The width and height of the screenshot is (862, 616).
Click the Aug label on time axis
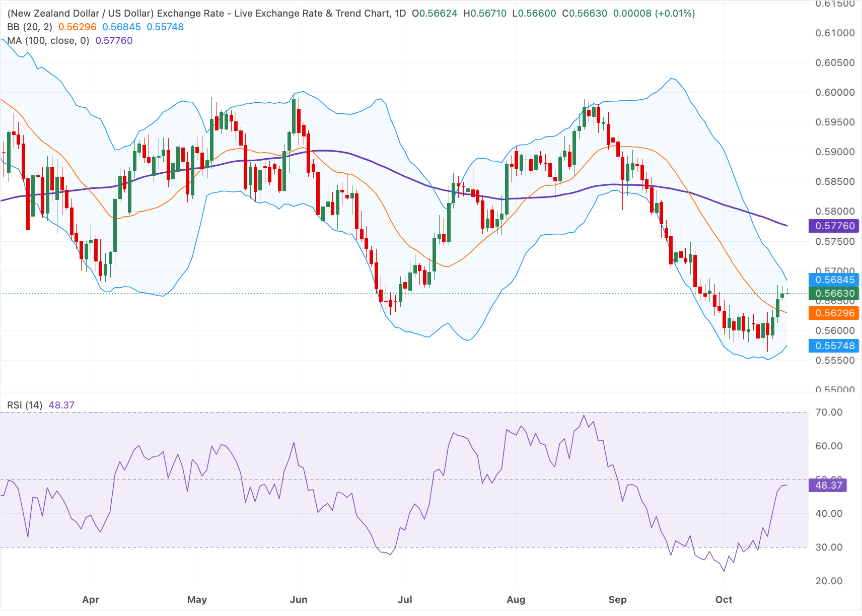pos(516,599)
